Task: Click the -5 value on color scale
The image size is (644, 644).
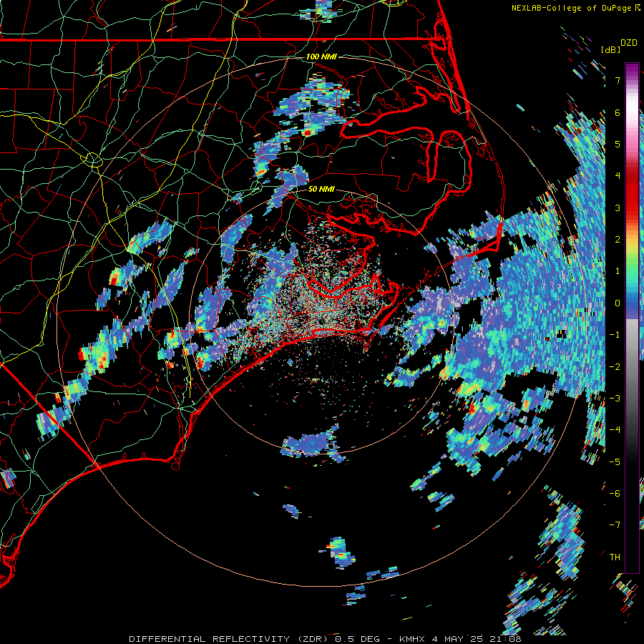Action: pyautogui.click(x=615, y=462)
